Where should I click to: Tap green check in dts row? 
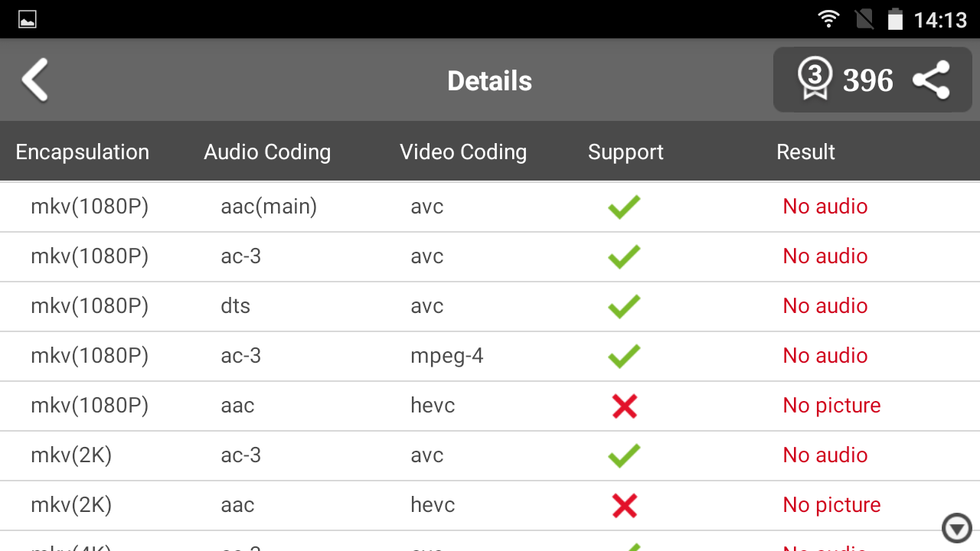coord(624,306)
